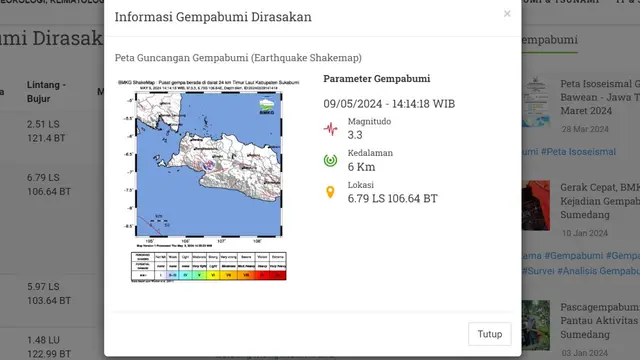Screen dimensions: 640x360
Task: Click the #Analisis Gempabumi hashtag link
Action: tap(598, 271)
